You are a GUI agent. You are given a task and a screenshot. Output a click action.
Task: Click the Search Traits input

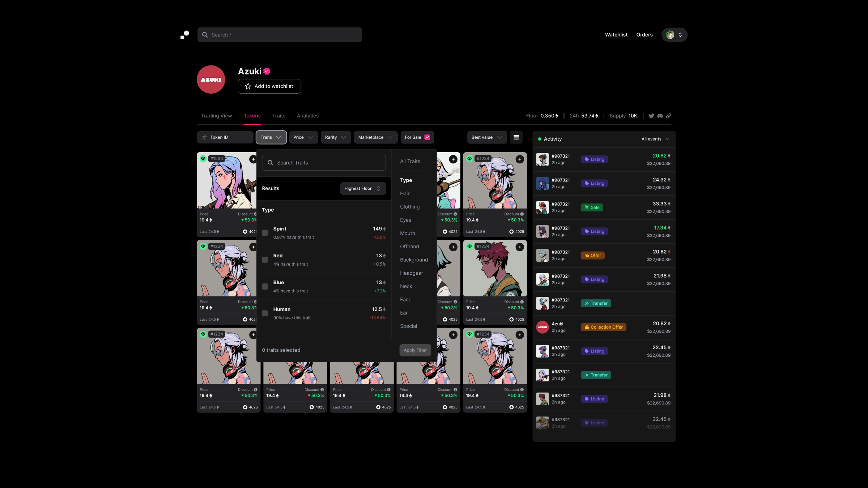click(x=324, y=163)
